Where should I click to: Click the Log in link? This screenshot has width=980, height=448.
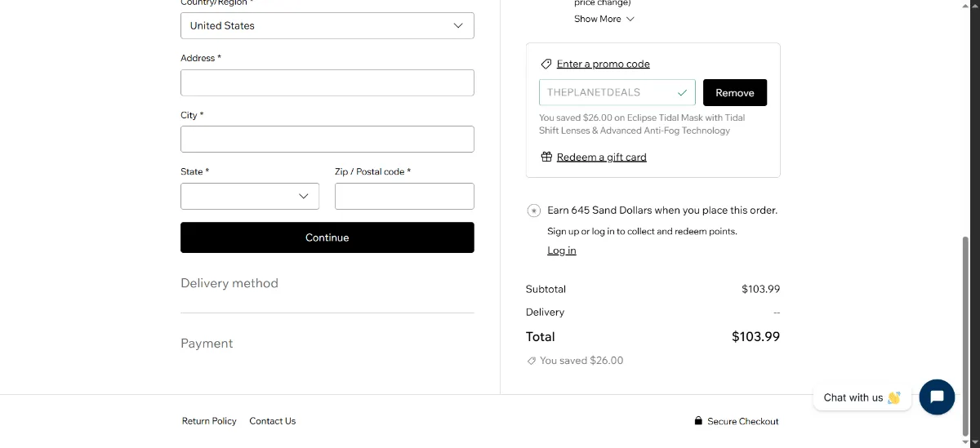pyautogui.click(x=562, y=251)
